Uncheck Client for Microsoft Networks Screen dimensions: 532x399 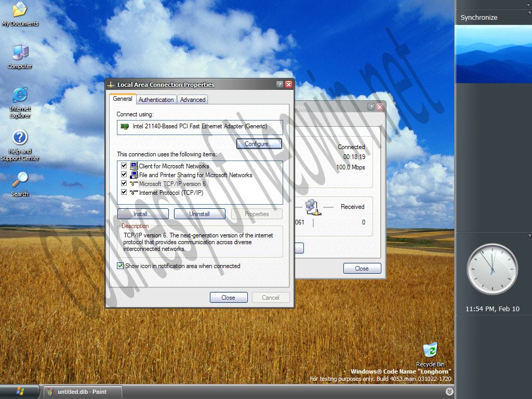coord(124,166)
